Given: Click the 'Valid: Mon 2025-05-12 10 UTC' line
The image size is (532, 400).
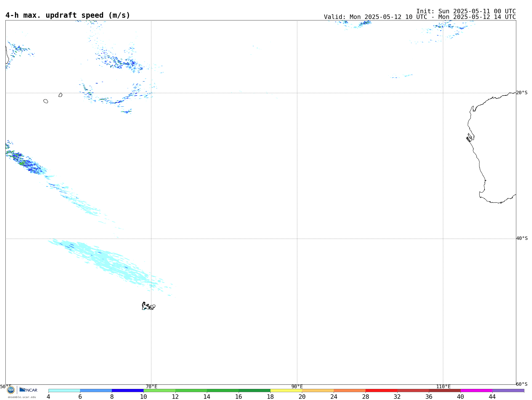Looking at the screenshot, I should click(420, 17).
